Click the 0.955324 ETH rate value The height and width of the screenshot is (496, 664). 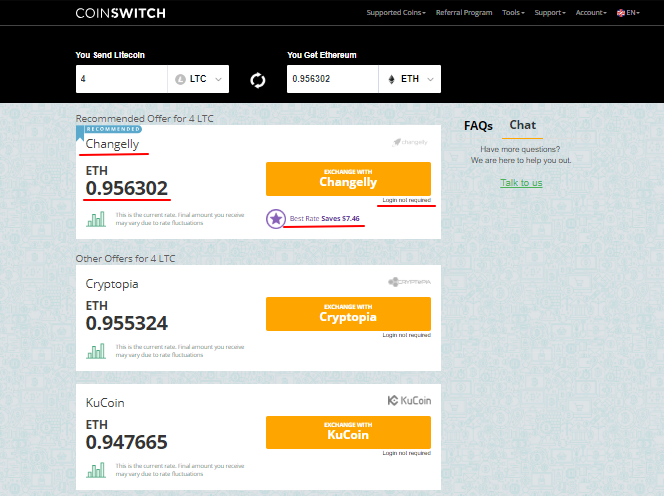(x=127, y=323)
